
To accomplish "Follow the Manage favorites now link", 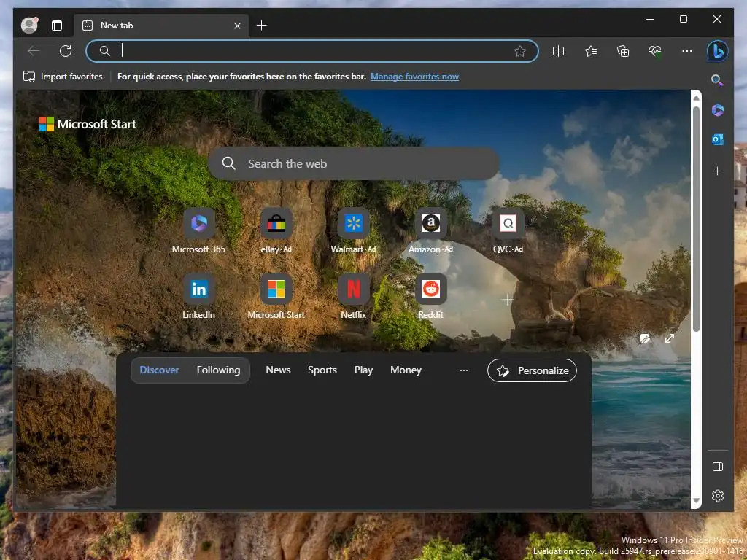I will pos(414,76).
